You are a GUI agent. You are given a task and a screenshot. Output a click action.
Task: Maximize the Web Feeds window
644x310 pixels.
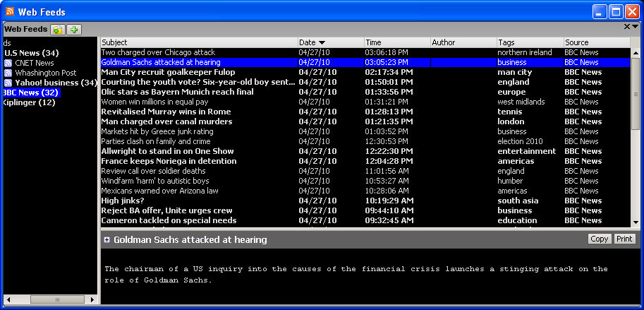[616, 11]
